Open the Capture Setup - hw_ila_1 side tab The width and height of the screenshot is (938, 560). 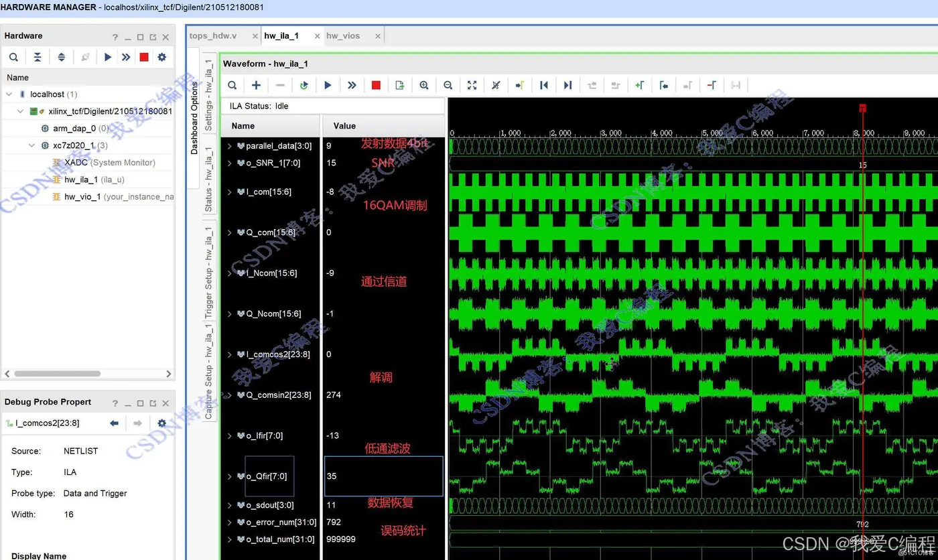coord(209,372)
